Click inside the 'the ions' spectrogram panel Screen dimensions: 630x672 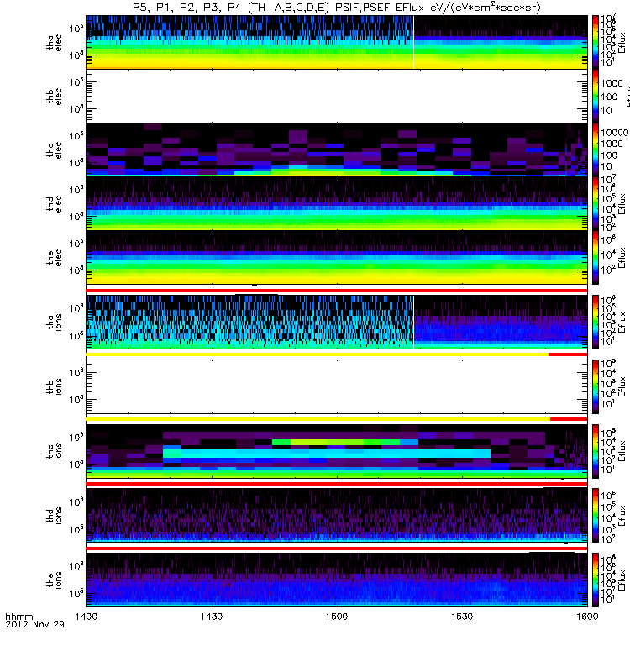point(337,580)
